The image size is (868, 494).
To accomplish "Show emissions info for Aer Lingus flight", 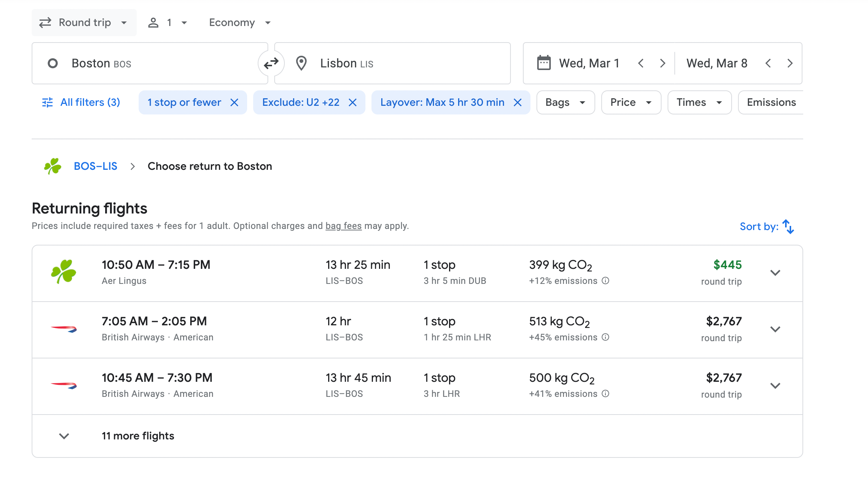I will (x=605, y=281).
